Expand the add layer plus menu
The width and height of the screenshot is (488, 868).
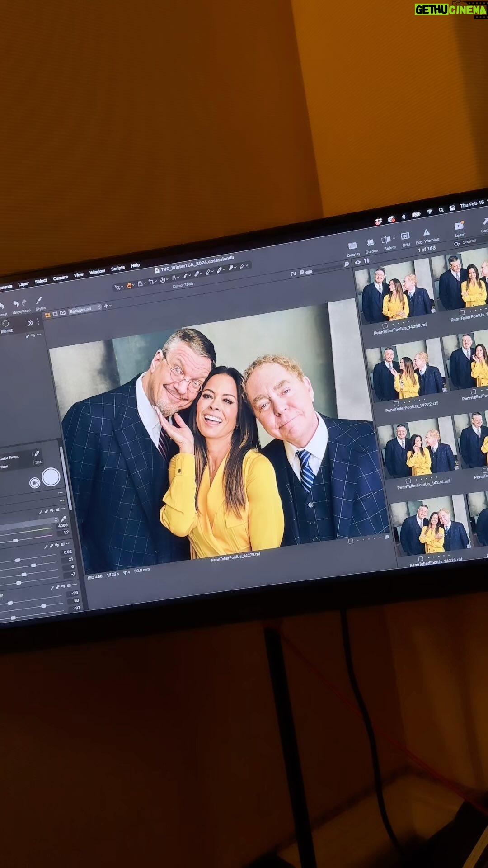coord(108,306)
